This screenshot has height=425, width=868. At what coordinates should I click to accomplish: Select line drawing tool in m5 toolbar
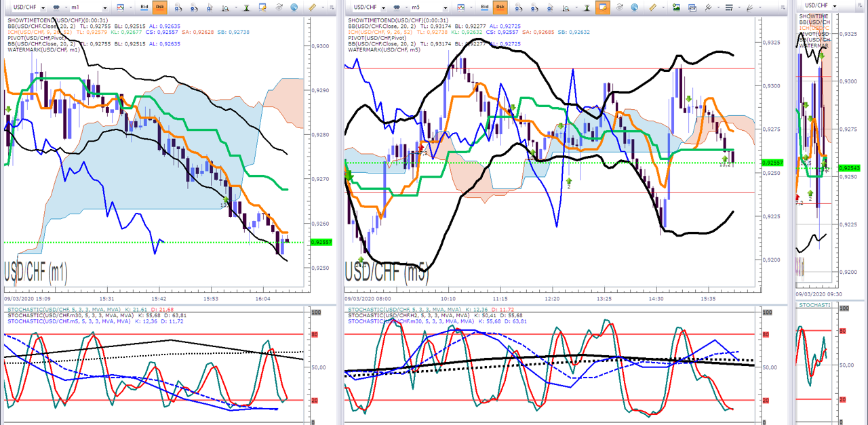[x=708, y=7]
